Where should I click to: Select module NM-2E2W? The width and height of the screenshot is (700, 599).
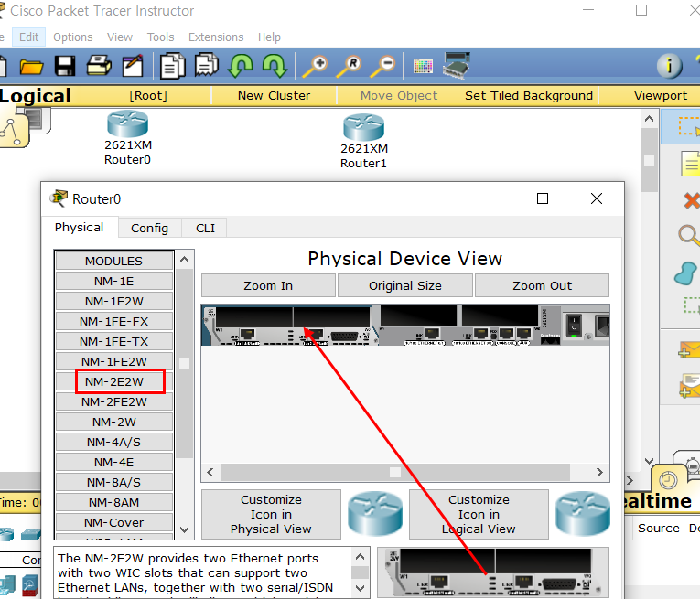pyautogui.click(x=113, y=381)
